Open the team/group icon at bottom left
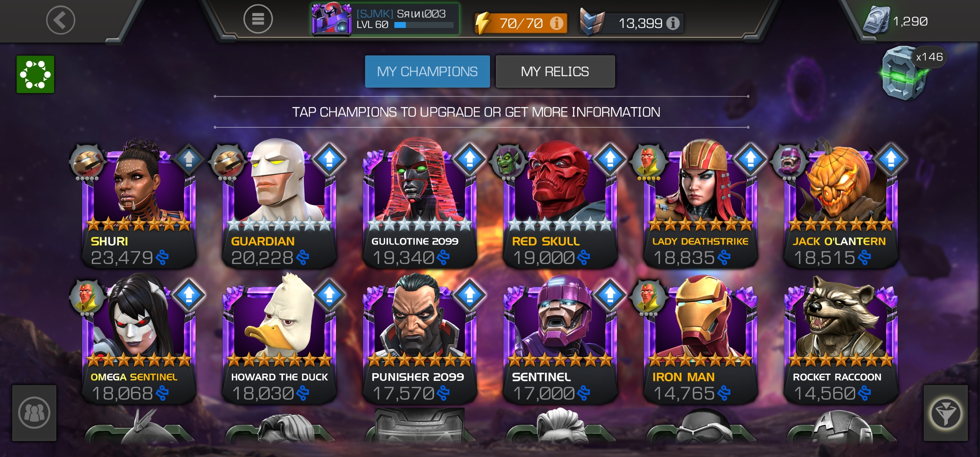 point(34,413)
